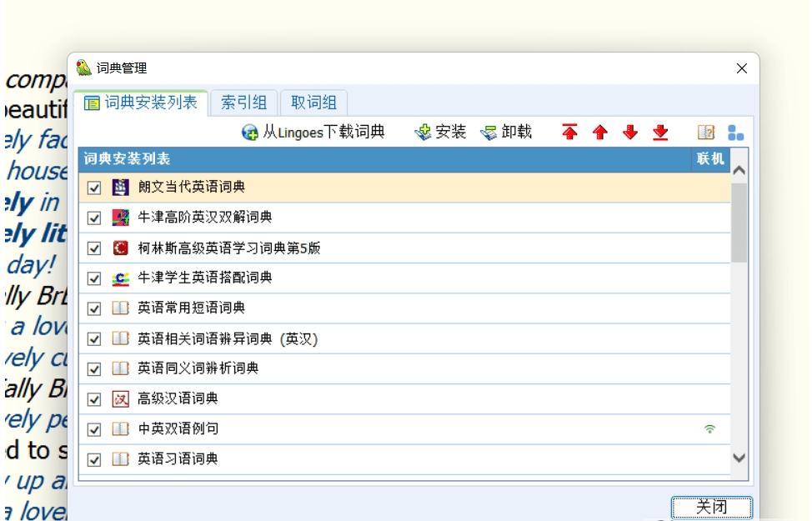Select 英语常用短语词典 row text

(191, 308)
